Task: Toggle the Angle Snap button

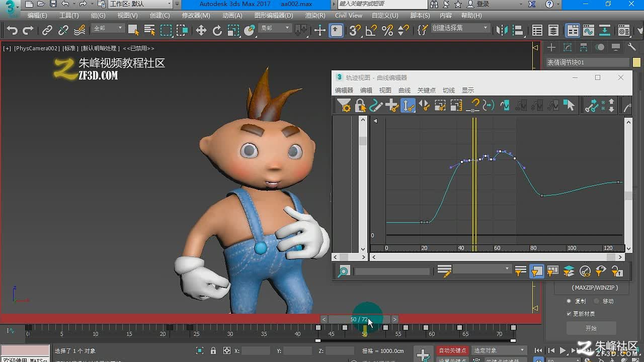Action: [371, 31]
